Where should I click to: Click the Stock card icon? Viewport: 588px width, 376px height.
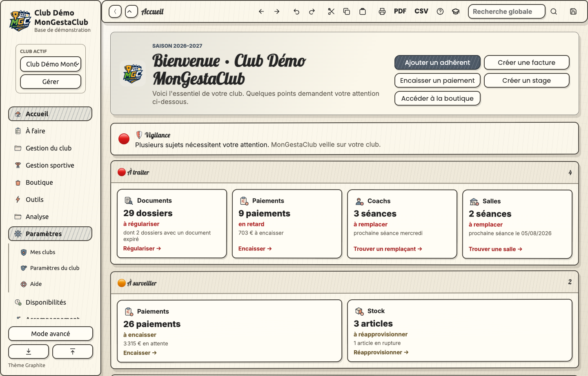coord(359,311)
